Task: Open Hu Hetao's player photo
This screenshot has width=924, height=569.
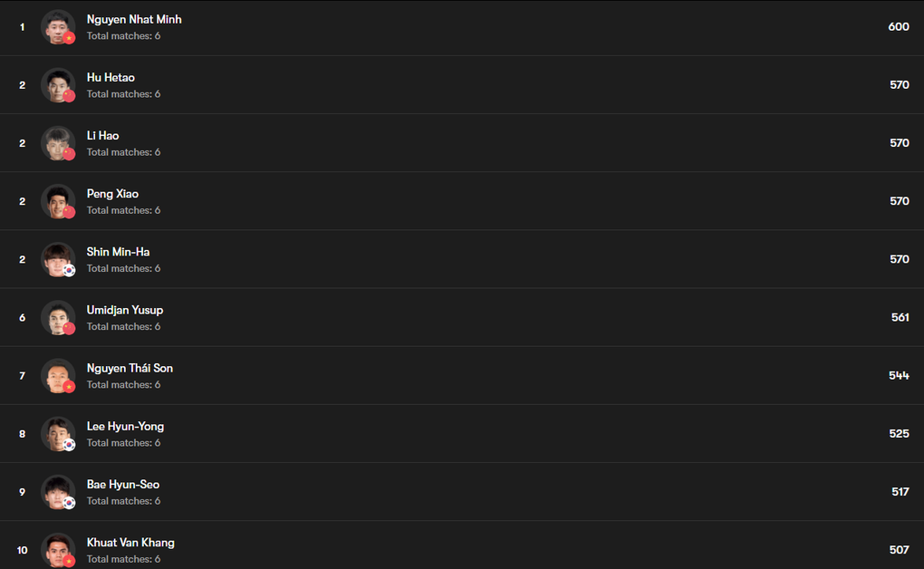Action: pos(56,83)
